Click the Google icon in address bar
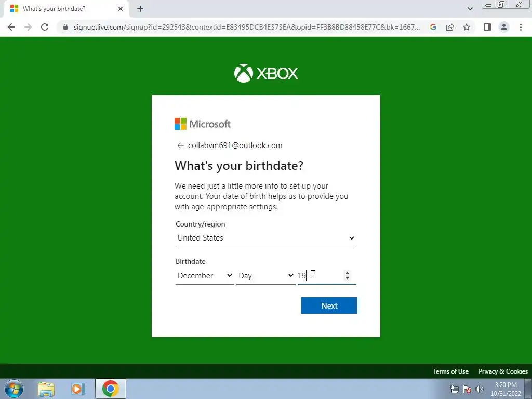 433,27
